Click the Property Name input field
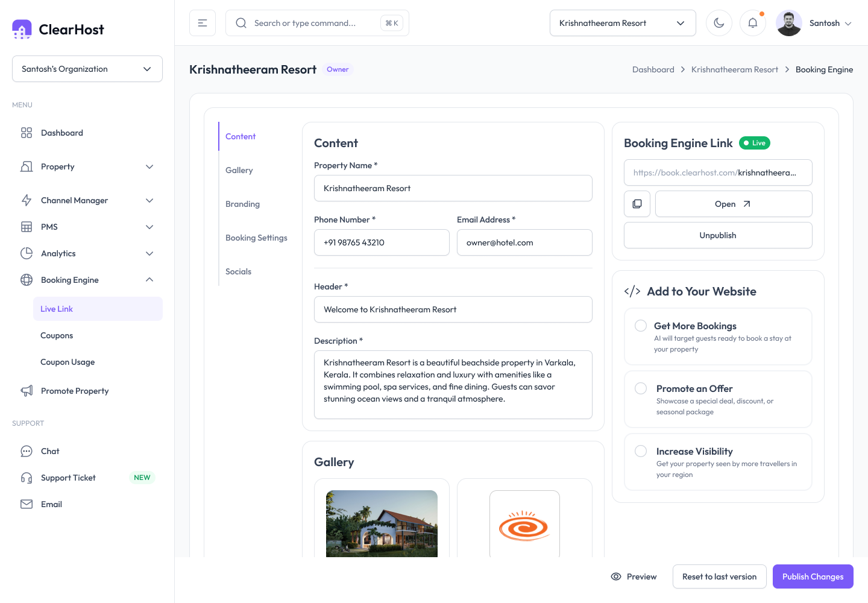The height and width of the screenshot is (603, 868). [x=453, y=188]
